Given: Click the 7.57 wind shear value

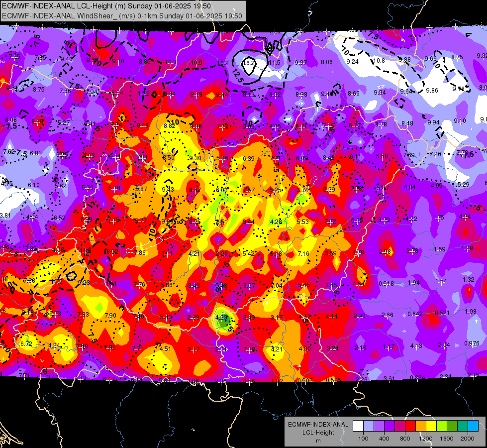Looking at the screenshot, I should pyautogui.click(x=249, y=190).
